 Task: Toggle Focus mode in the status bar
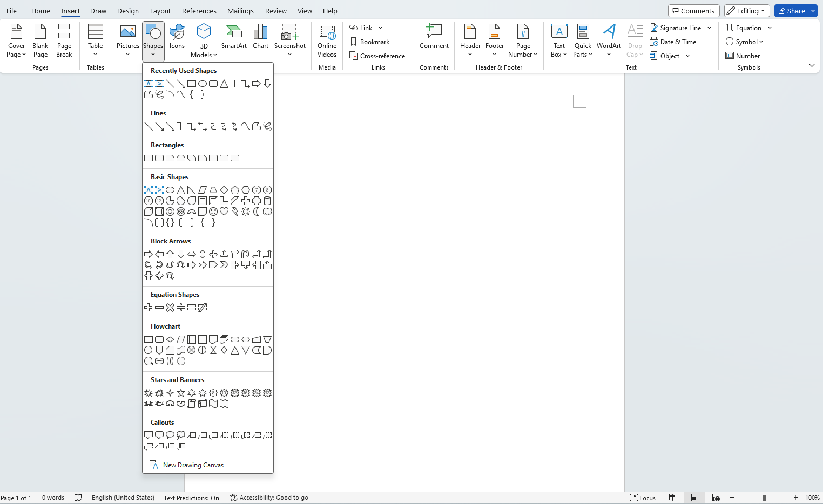coord(643,498)
